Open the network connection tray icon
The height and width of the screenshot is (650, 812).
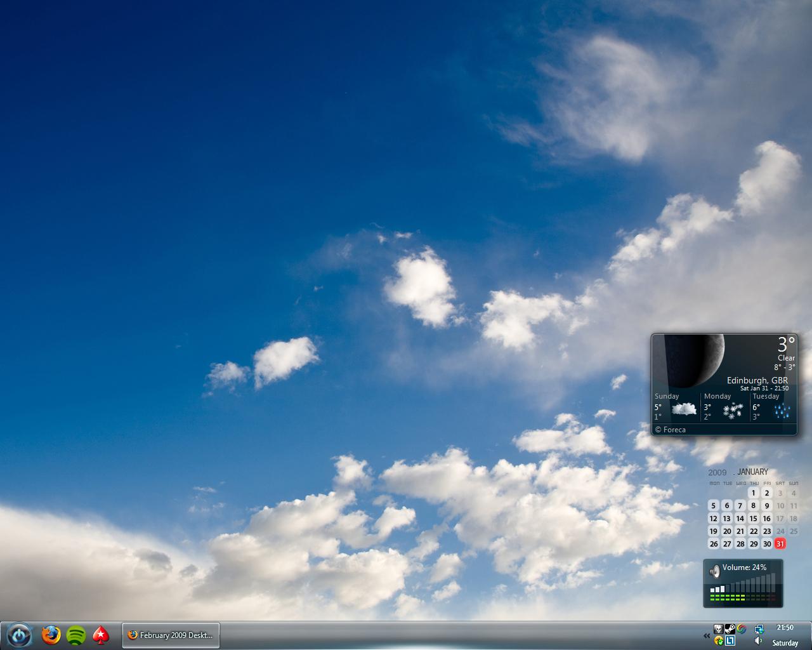pyautogui.click(x=759, y=629)
